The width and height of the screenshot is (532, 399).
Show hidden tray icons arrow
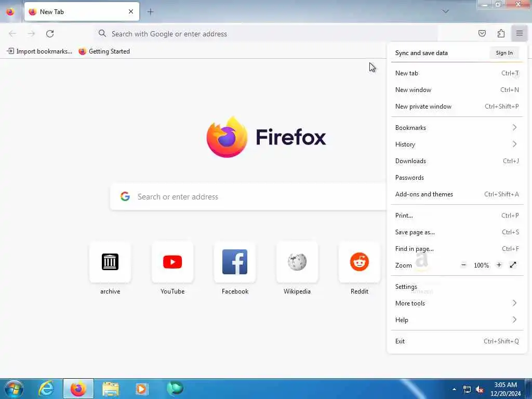click(454, 389)
